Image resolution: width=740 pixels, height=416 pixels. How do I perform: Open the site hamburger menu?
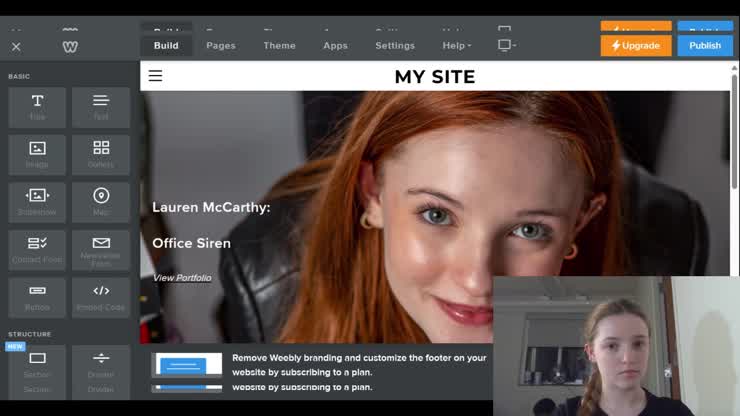pyautogui.click(x=155, y=76)
